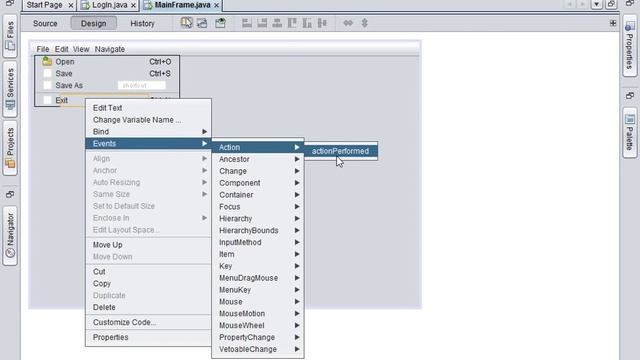
Task: Open the Navigate menu in the form
Action: click(x=110, y=49)
